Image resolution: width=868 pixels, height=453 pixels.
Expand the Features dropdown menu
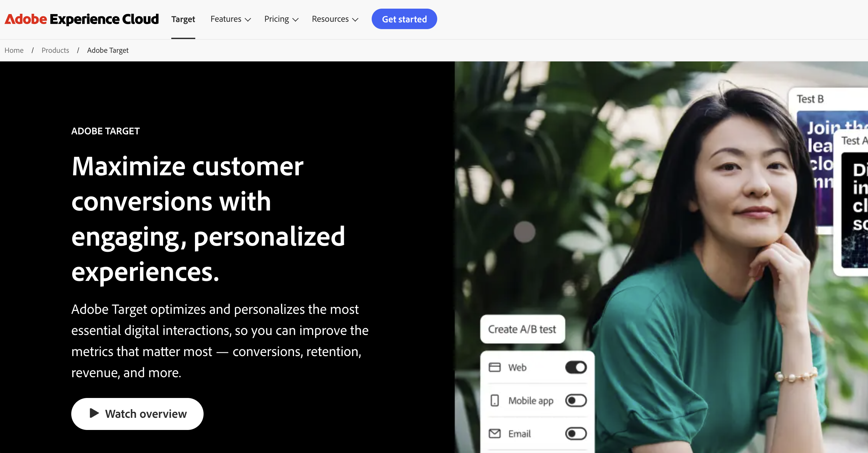click(230, 19)
